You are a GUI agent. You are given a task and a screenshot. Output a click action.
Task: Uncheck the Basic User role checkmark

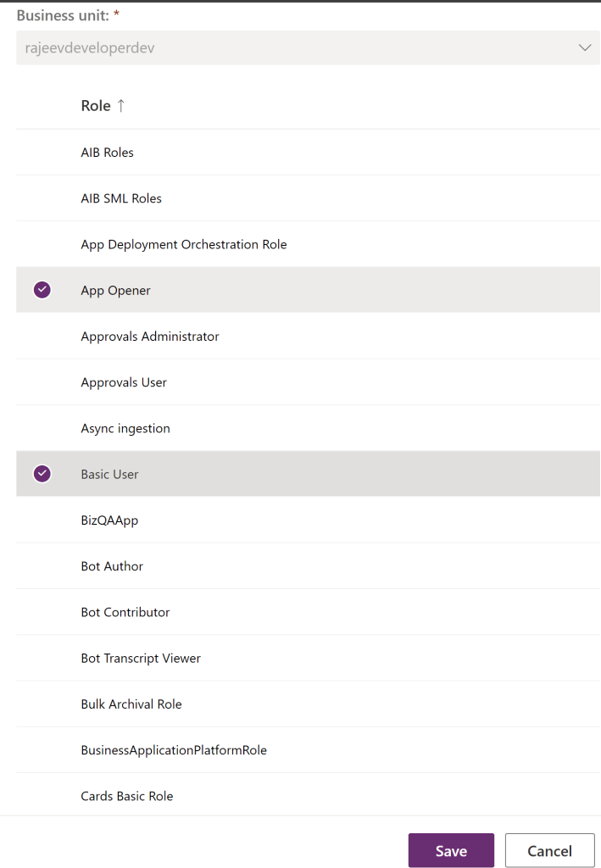[42, 474]
